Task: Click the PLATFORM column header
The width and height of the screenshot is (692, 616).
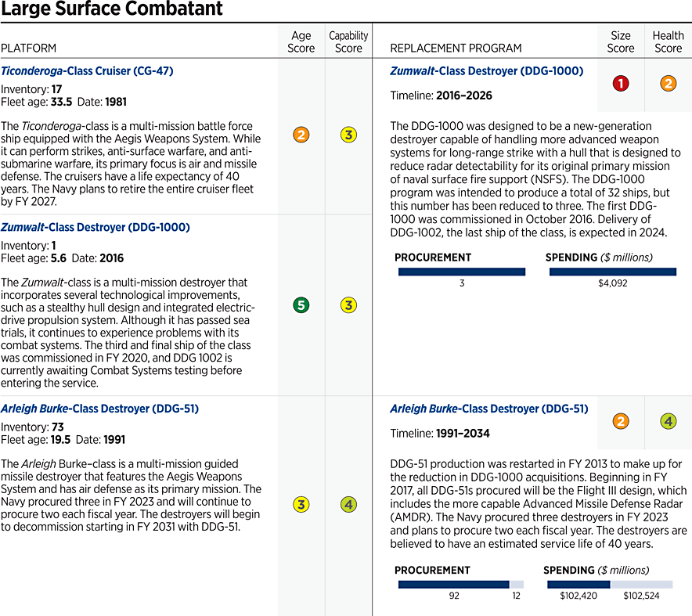Action: (28, 48)
